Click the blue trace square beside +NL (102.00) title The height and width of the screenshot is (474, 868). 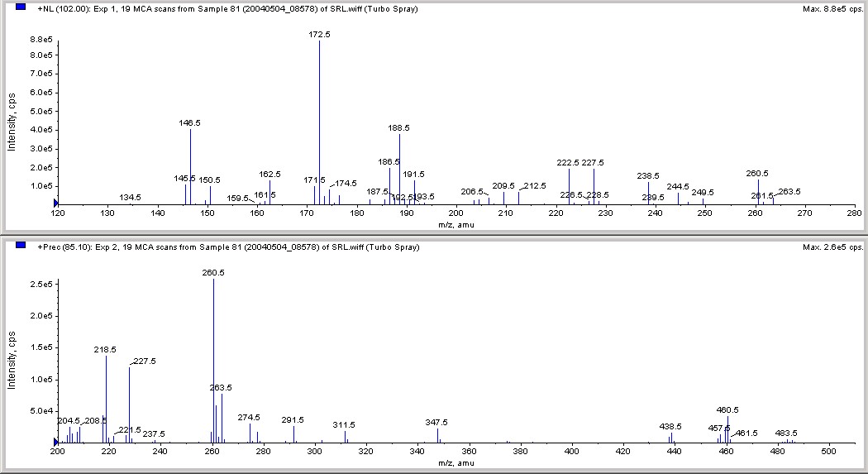(x=21, y=7)
